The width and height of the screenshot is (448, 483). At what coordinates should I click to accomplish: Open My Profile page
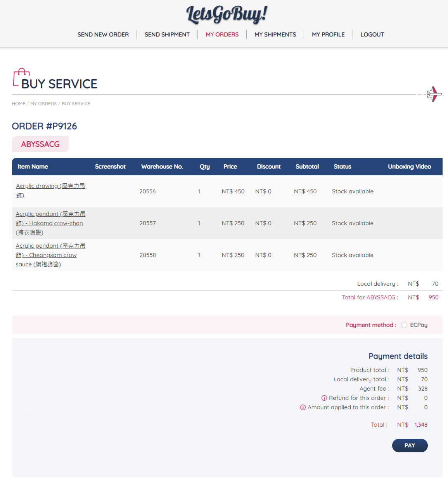click(328, 35)
